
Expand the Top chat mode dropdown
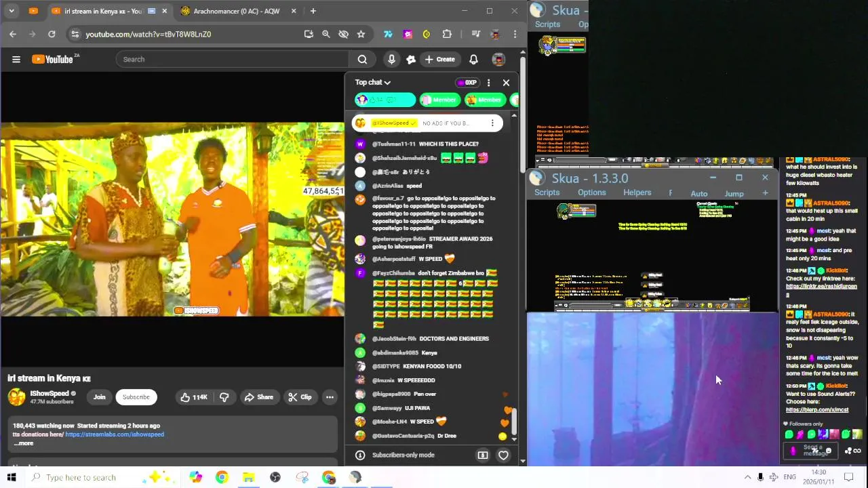point(373,83)
